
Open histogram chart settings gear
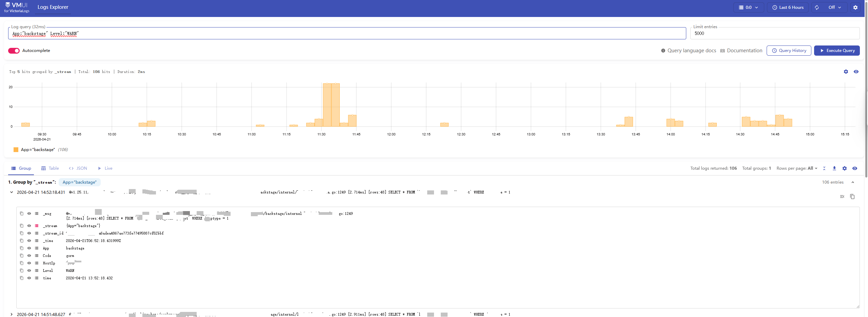tap(846, 72)
